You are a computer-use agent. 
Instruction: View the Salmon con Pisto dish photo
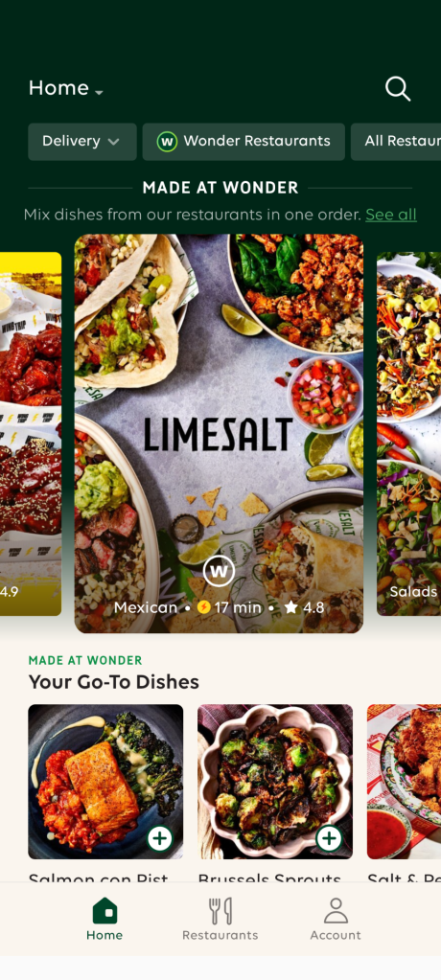[x=105, y=782]
